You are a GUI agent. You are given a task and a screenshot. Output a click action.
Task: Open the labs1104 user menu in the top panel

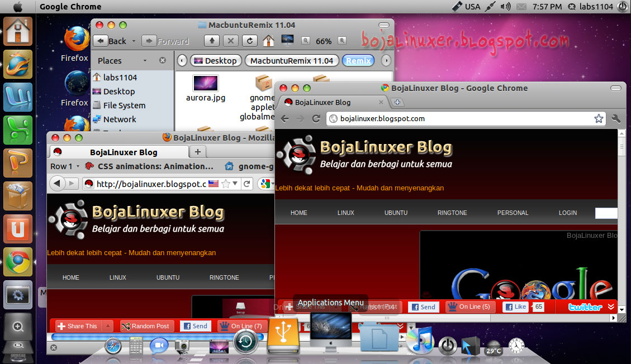[591, 7]
